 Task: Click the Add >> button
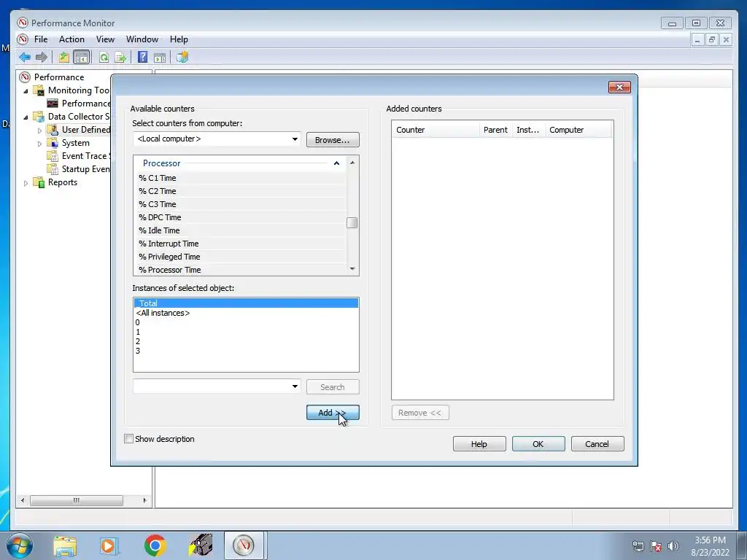(333, 413)
